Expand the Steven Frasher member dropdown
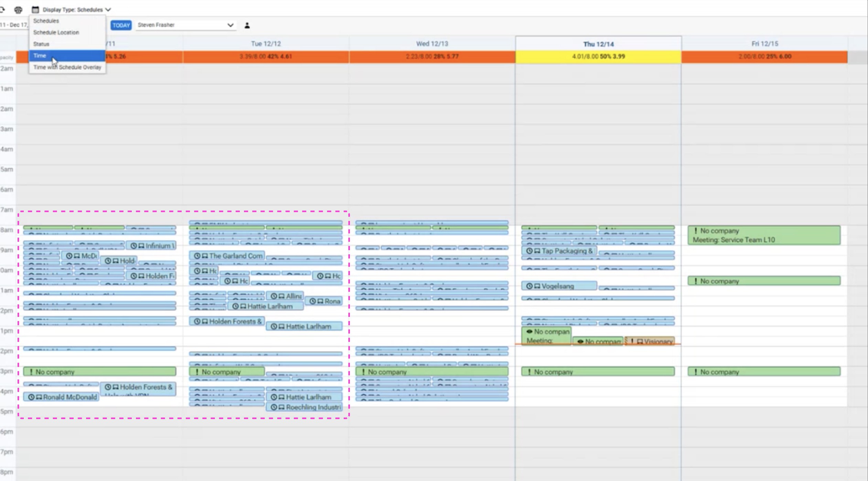 point(185,25)
